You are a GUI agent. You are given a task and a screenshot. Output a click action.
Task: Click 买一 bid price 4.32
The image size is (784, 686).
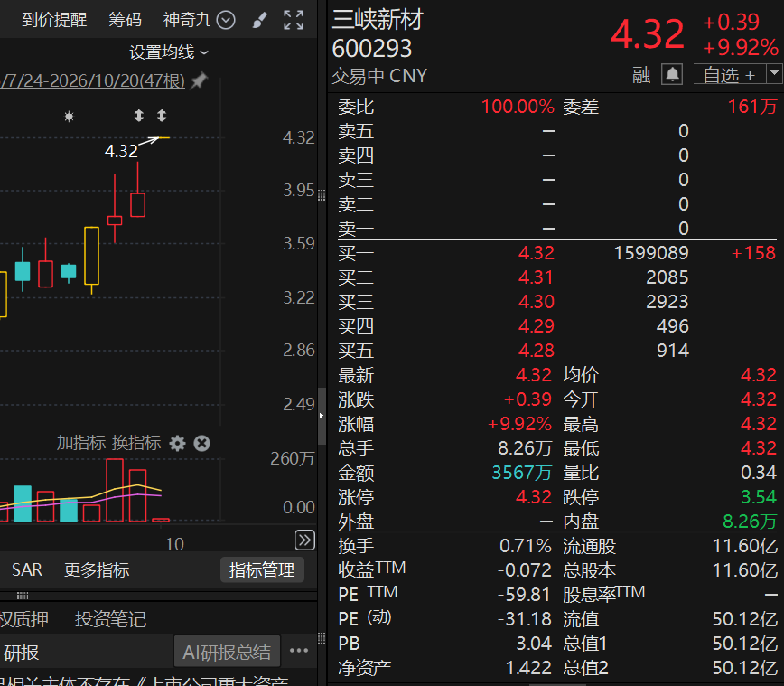tap(536, 253)
